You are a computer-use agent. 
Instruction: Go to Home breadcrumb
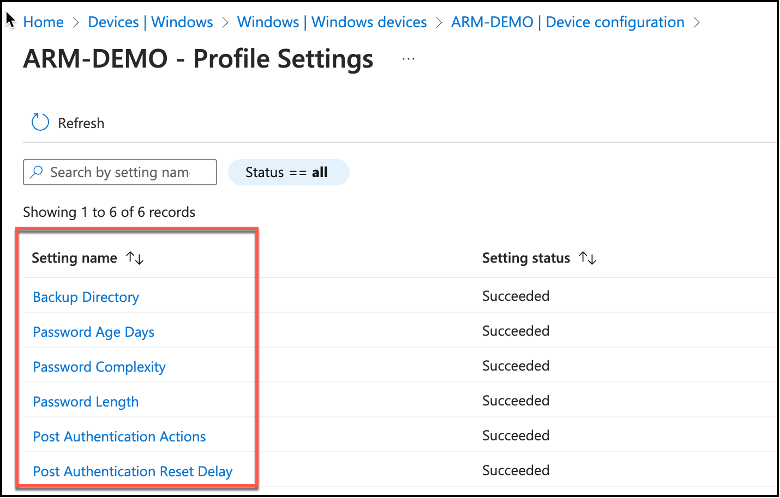(x=43, y=22)
